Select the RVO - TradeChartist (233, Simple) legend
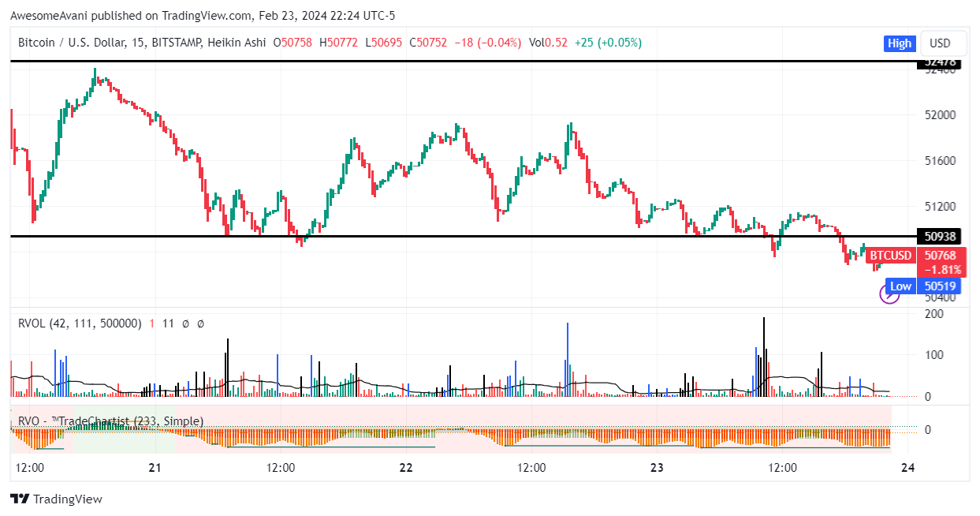980x516 pixels. pyautogui.click(x=111, y=421)
